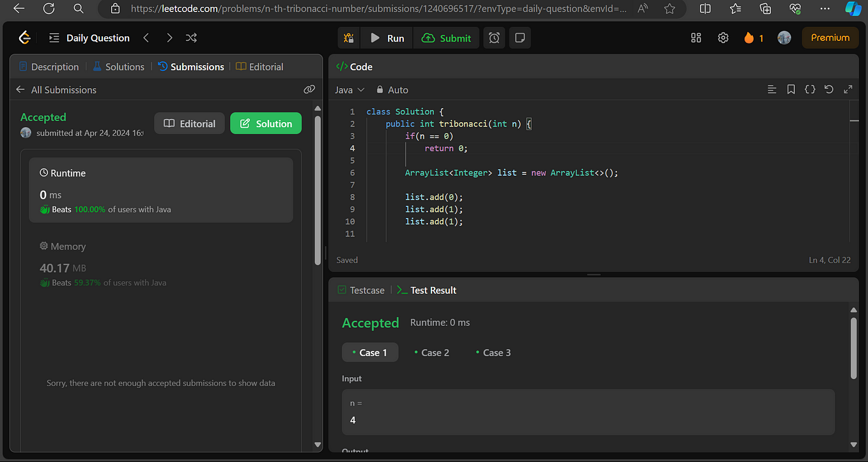868x462 pixels.
Task: Switch to the Solutions tab
Action: pos(118,66)
